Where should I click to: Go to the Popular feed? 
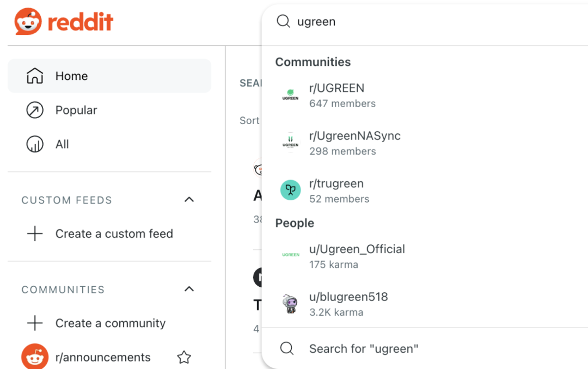pyautogui.click(x=76, y=110)
